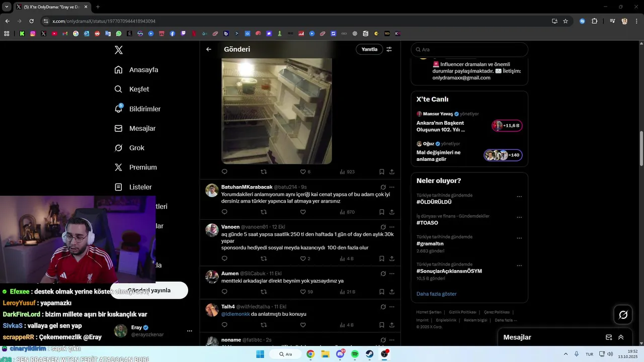Bookmark the fridge photo post
The height and width of the screenshot is (362, 644).
382,172
